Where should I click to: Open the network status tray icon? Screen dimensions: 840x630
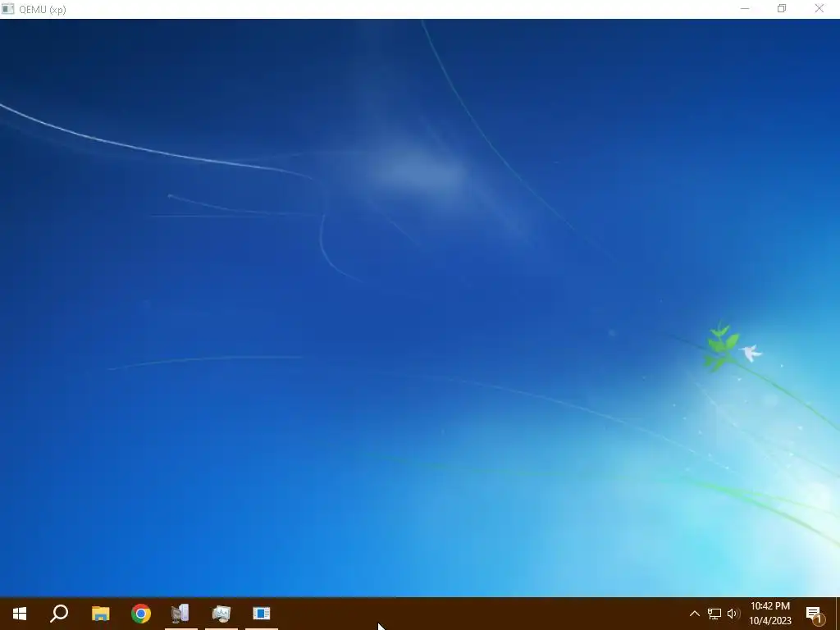coord(714,614)
